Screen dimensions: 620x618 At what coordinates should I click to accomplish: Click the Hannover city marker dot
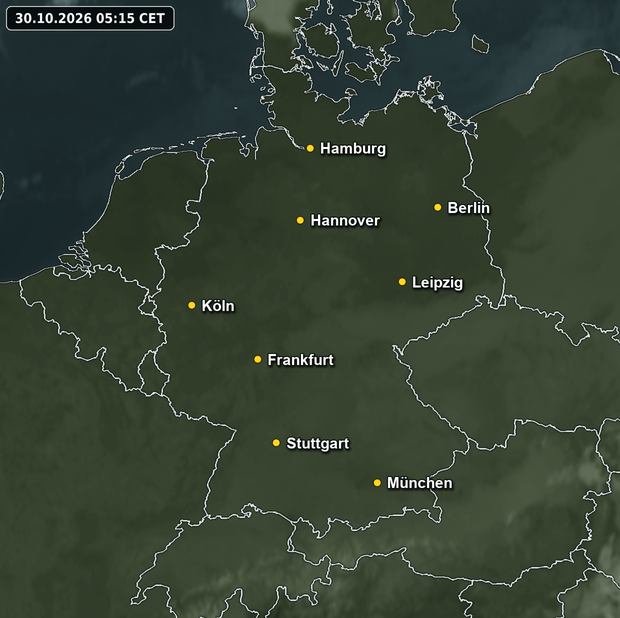pyautogui.click(x=300, y=220)
